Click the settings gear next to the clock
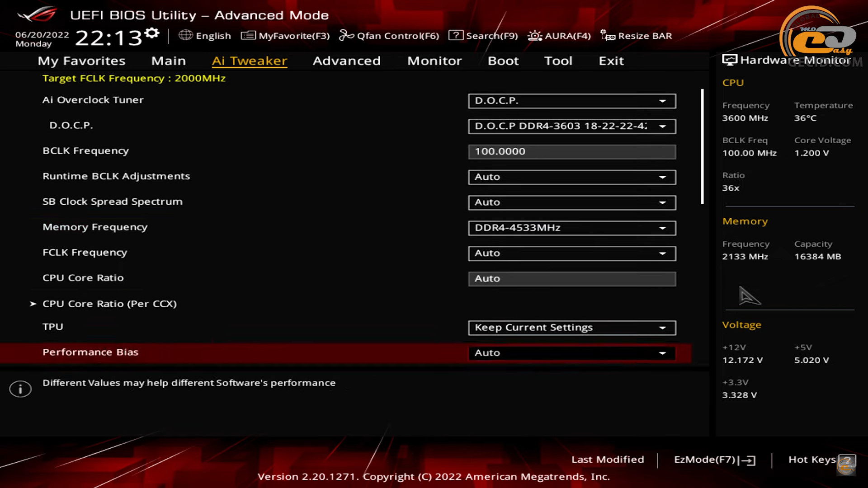 click(x=152, y=33)
